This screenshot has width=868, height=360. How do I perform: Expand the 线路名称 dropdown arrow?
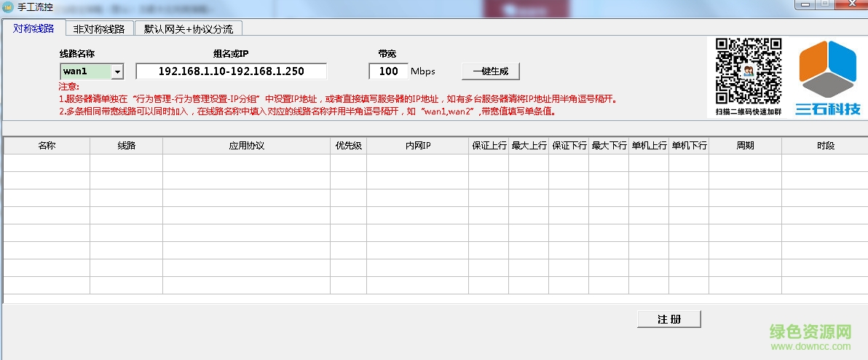117,71
